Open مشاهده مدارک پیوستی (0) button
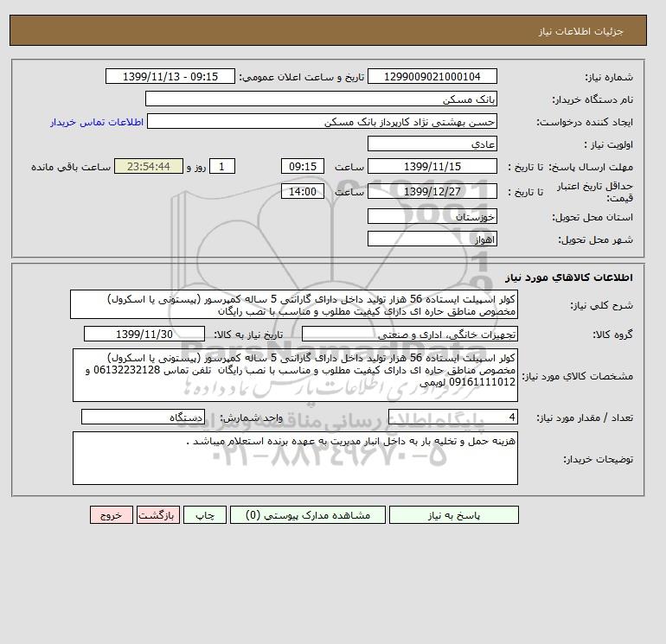 tap(308, 515)
